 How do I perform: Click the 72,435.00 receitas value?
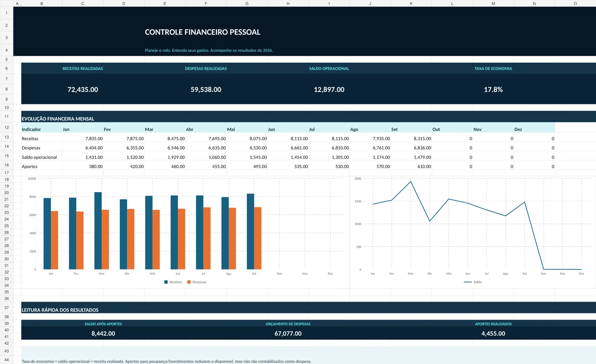(x=83, y=90)
